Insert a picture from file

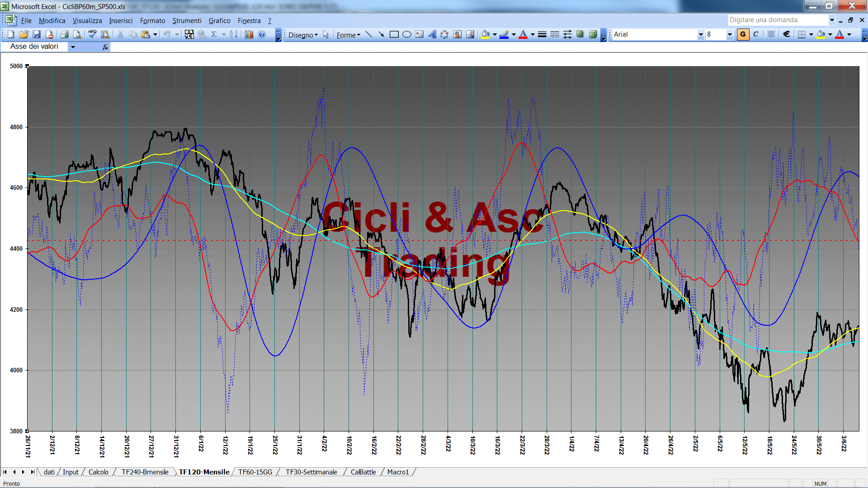(x=470, y=34)
